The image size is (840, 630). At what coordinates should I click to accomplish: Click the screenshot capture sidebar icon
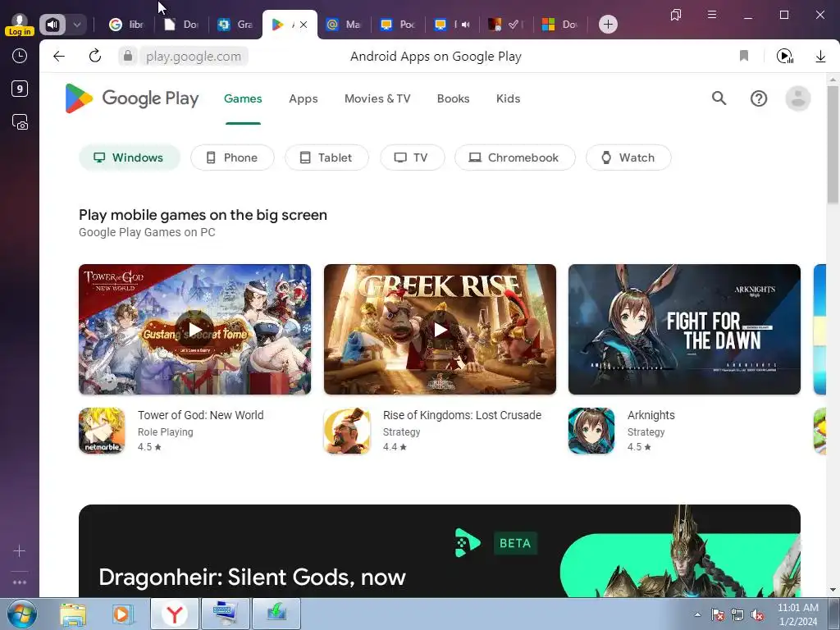(x=20, y=122)
